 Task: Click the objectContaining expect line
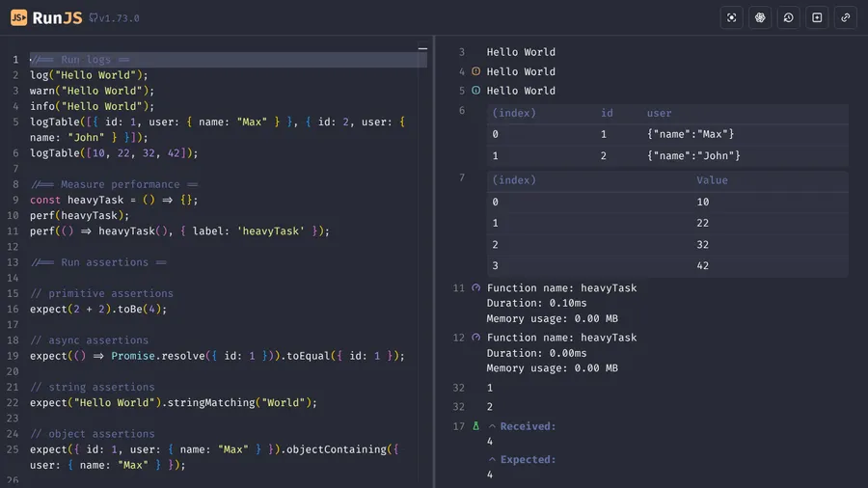(214, 457)
